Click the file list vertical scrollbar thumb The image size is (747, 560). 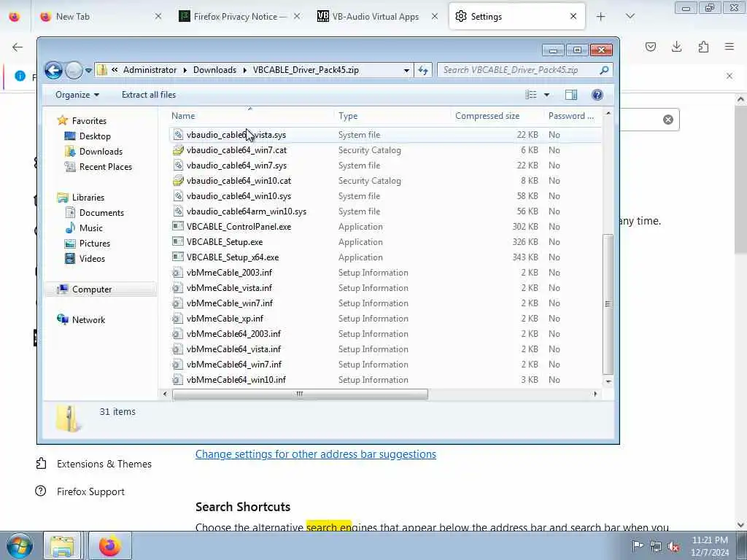(608, 304)
